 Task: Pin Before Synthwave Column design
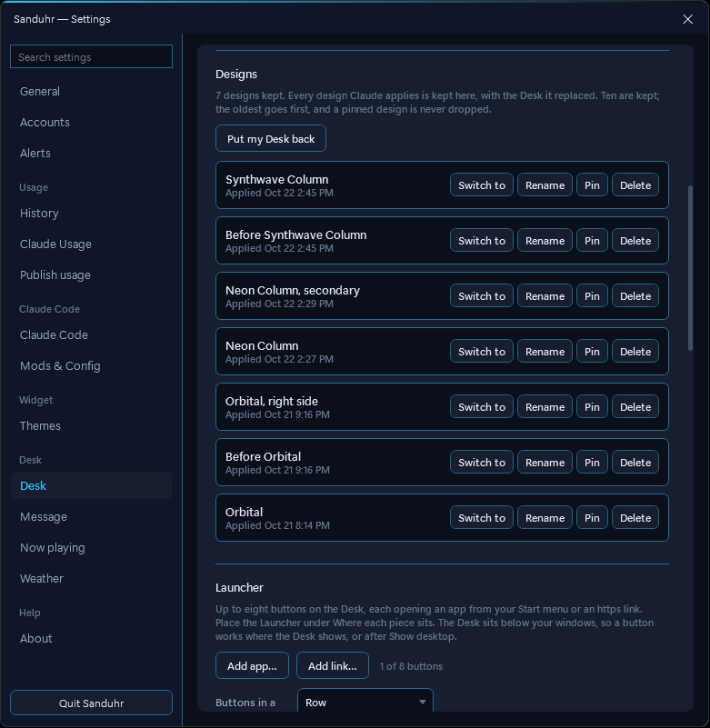(592, 241)
